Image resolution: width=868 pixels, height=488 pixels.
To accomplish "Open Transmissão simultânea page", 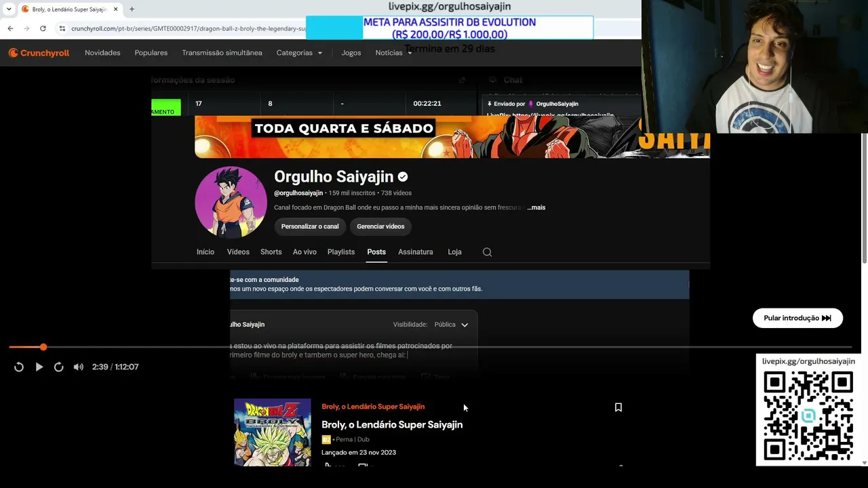I will [222, 53].
